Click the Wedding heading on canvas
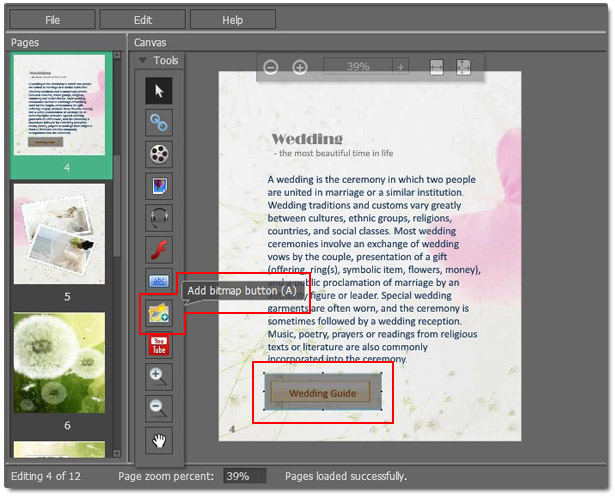This screenshot has height=497, width=615. (x=307, y=138)
